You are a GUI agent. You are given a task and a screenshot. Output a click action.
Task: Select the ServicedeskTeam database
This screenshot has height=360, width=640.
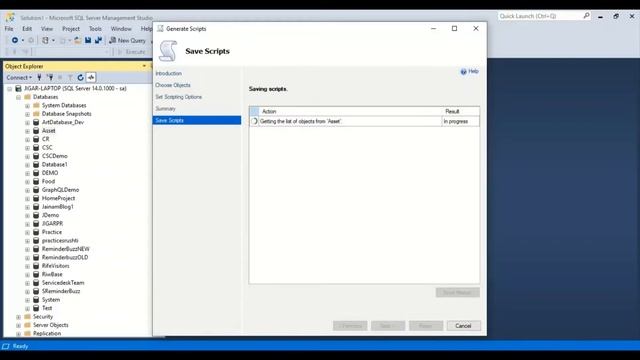click(63, 282)
